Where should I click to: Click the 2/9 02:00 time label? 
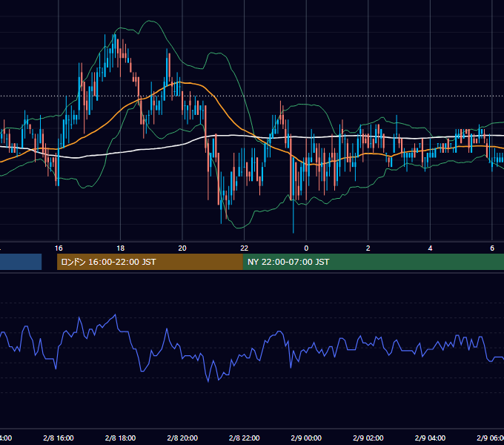[x=368, y=438]
